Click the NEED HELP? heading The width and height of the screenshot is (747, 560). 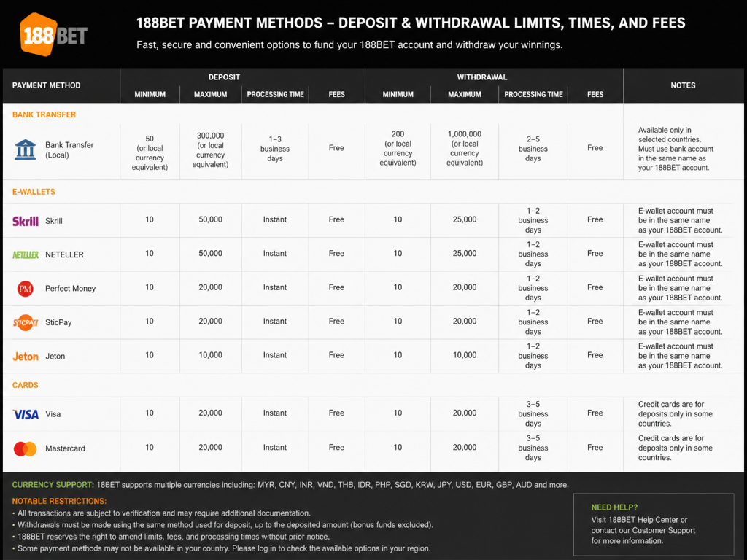[614, 507]
